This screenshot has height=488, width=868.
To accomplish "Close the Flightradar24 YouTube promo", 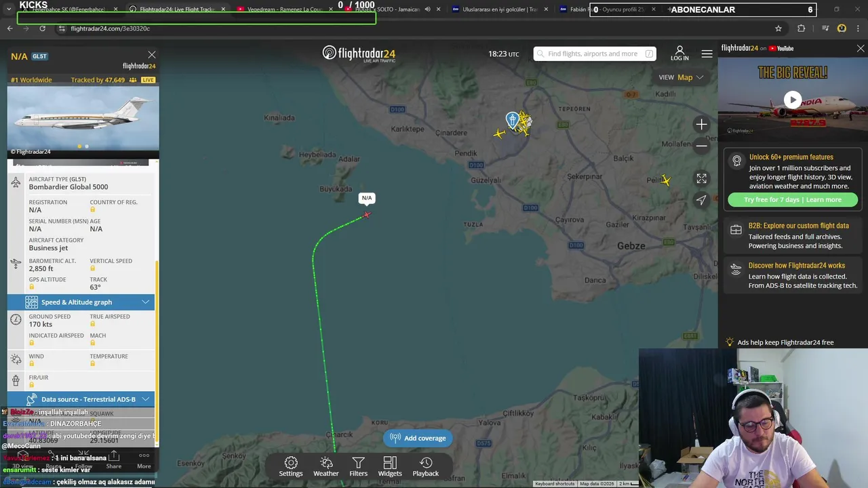I will (x=861, y=49).
